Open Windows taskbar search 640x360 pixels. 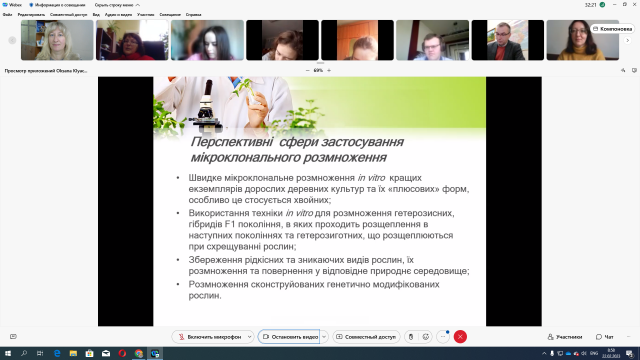click(24, 353)
